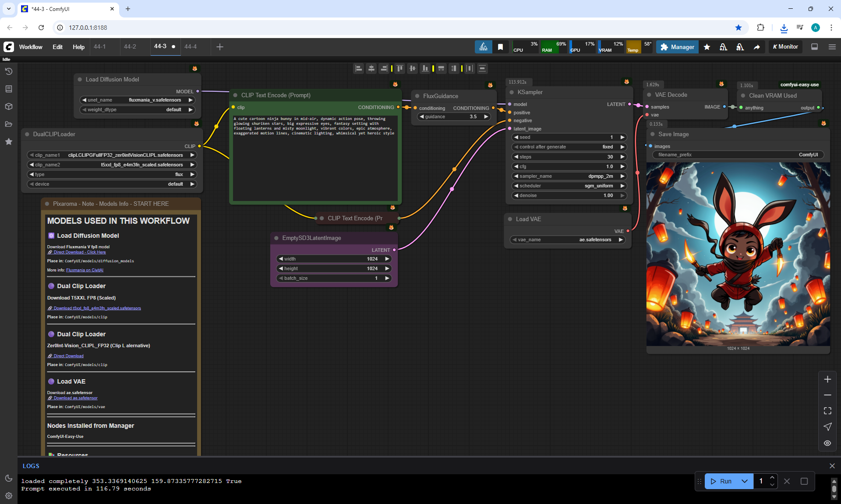841x504 pixels.
Task: Toggle dark theme moon icon
Action: tap(9, 478)
